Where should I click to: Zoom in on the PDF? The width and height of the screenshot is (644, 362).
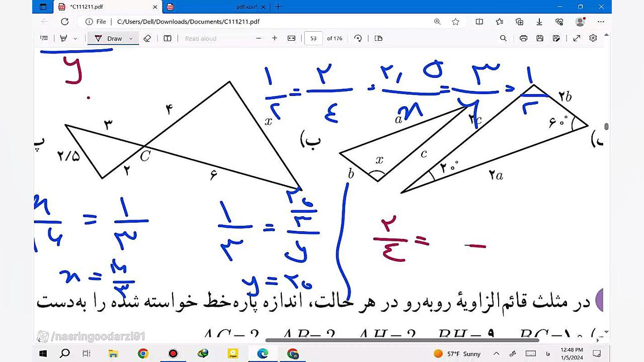pos(275,38)
